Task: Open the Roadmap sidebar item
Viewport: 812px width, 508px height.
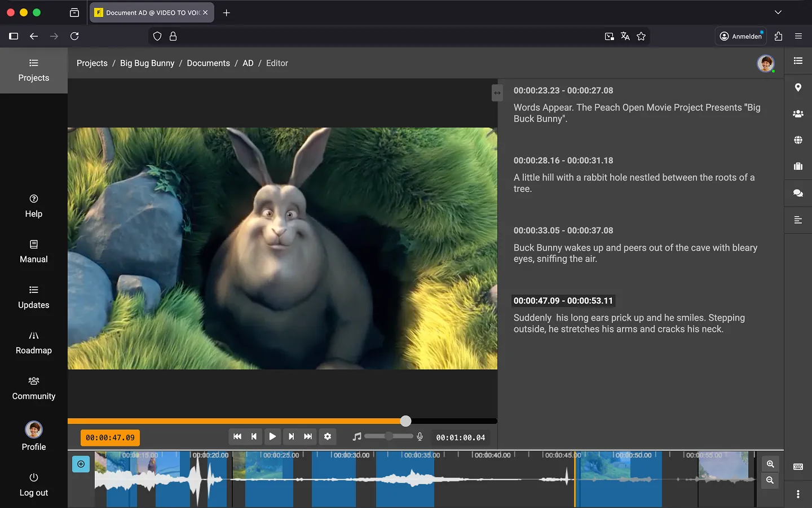Action: pyautogui.click(x=34, y=343)
